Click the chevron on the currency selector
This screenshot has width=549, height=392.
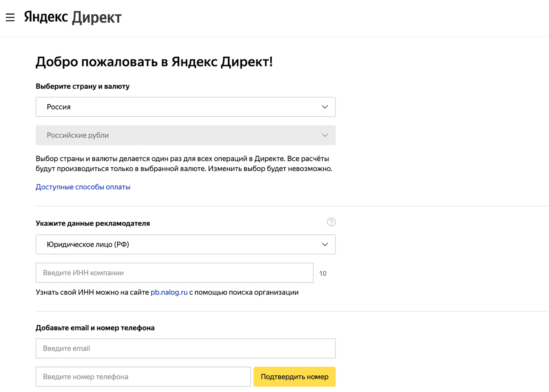coord(325,135)
